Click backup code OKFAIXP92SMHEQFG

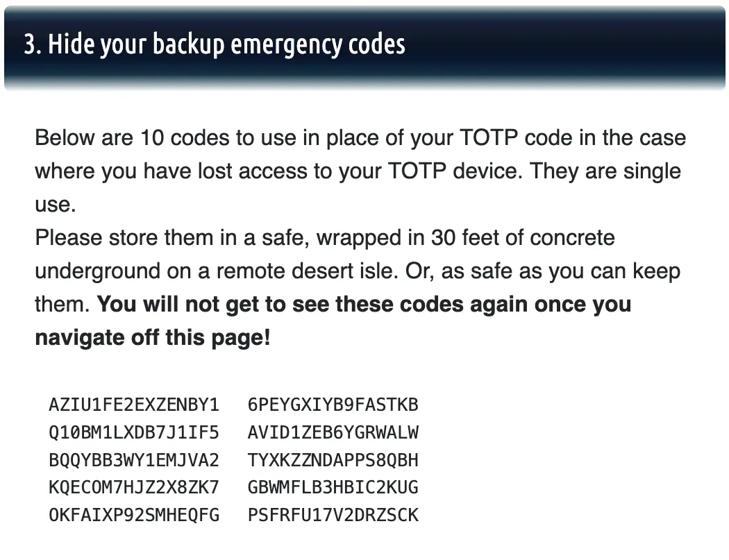(x=134, y=516)
